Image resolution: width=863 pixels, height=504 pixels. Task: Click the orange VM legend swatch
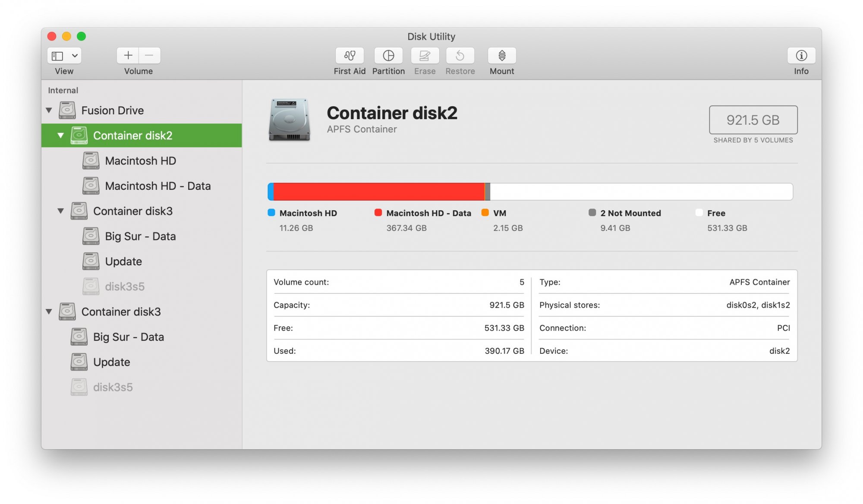pos(485,212)
